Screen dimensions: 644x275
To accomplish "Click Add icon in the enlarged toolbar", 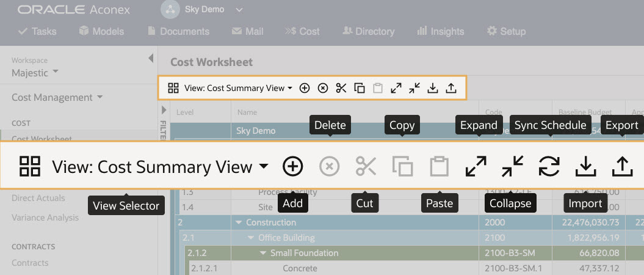I will pos(293,166).
